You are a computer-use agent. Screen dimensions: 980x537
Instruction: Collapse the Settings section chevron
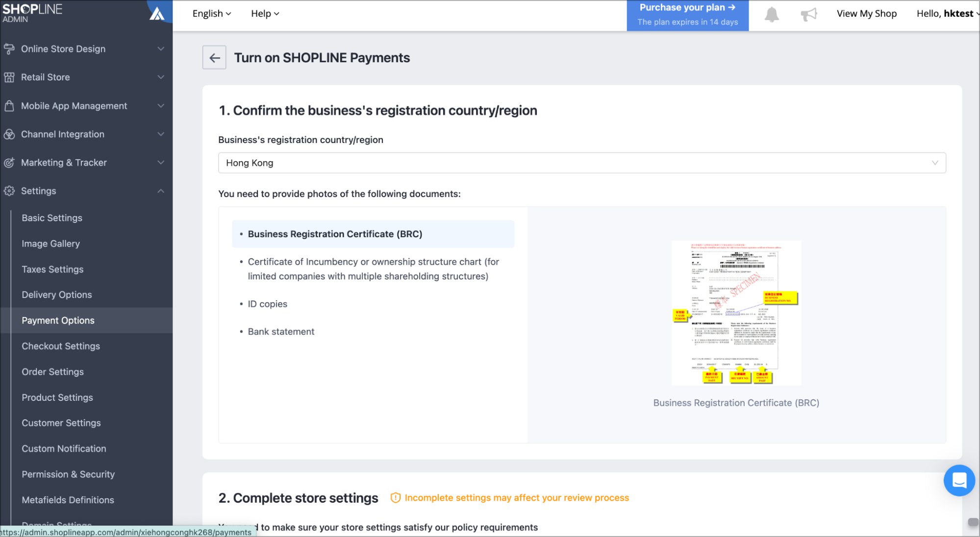(161, 191)
